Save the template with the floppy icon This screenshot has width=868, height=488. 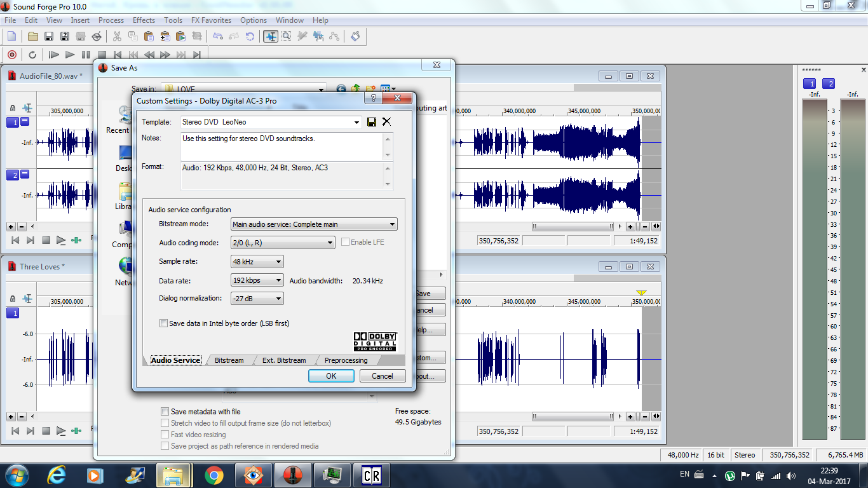[372, 122]
